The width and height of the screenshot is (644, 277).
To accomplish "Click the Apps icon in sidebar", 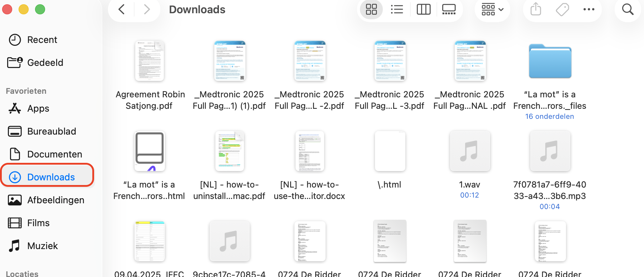I will (x=15, y=108).
